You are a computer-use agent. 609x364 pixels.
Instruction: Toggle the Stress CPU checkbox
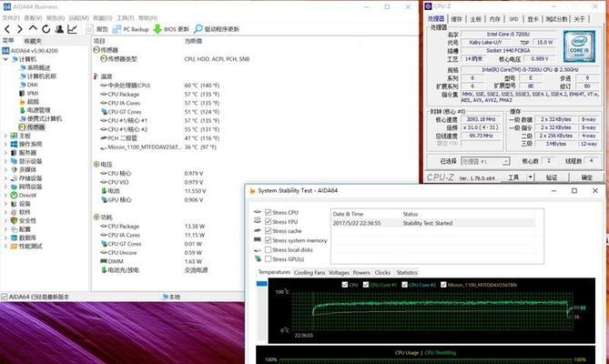pos(268,212)
